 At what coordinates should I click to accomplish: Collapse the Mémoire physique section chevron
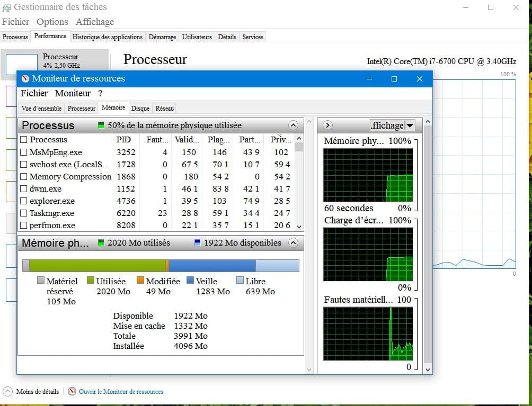(x=293, y=243)
